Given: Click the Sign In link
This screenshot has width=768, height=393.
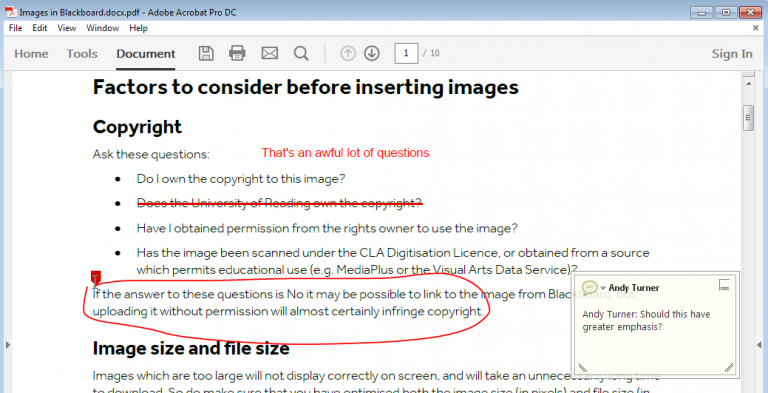Looking at the screenshot, I should coord(732,53).
